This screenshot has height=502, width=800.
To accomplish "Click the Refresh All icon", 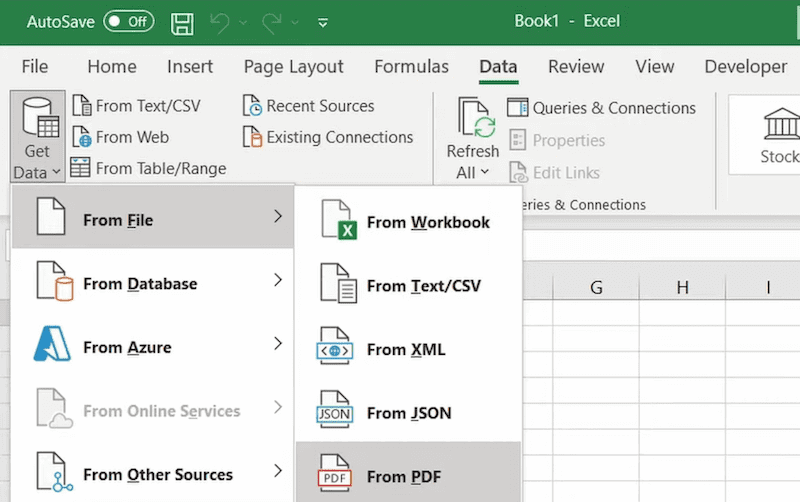I will [x=477, y=118].
